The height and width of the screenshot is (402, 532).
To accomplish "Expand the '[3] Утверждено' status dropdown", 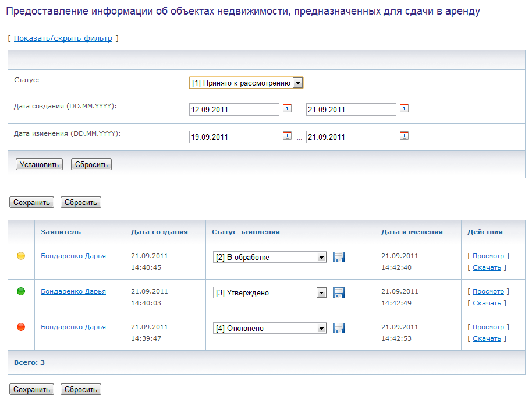I will point(269,292).
